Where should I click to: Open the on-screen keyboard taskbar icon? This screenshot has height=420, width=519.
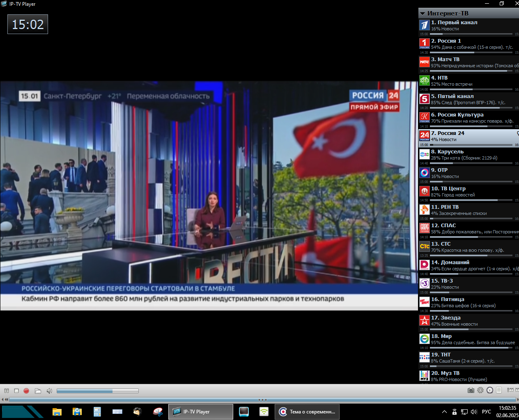117,411
